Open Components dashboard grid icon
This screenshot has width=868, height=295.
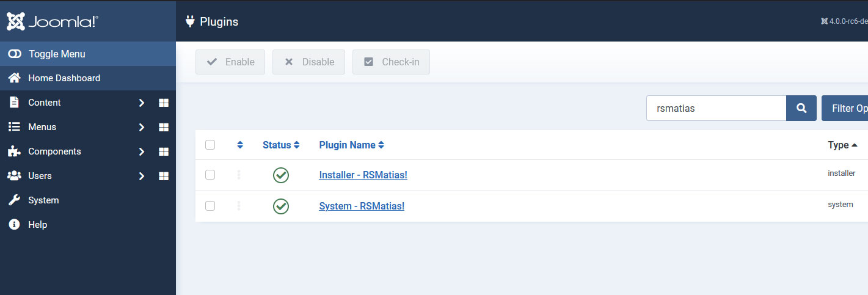tap(164, 151)
